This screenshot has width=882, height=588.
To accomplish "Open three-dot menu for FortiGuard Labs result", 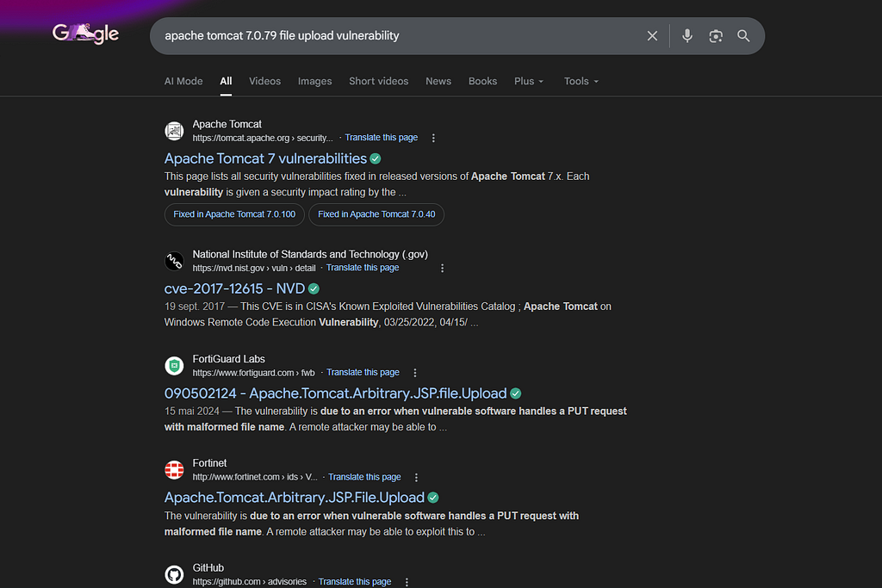I will pyautogui.click(x=415, y=373).
